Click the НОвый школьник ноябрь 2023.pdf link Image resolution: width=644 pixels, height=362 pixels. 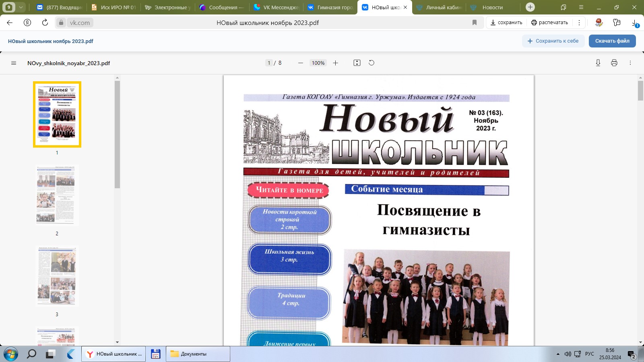[51, 41]
